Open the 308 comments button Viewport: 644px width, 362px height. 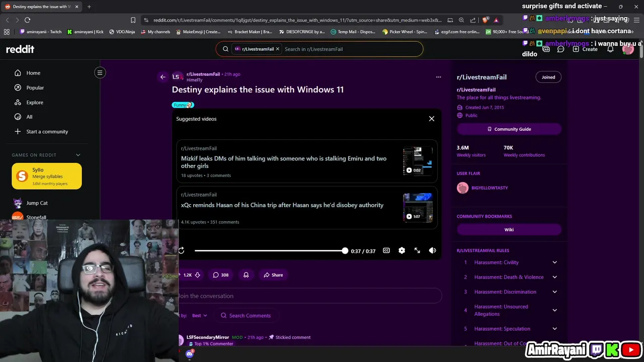(220, 275)
